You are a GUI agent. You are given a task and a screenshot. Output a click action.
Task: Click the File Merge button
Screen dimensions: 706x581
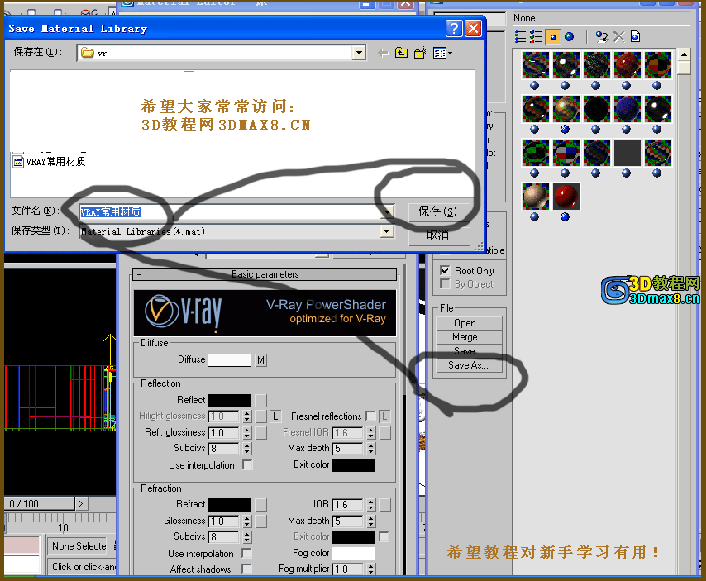(x=469, y=337)
